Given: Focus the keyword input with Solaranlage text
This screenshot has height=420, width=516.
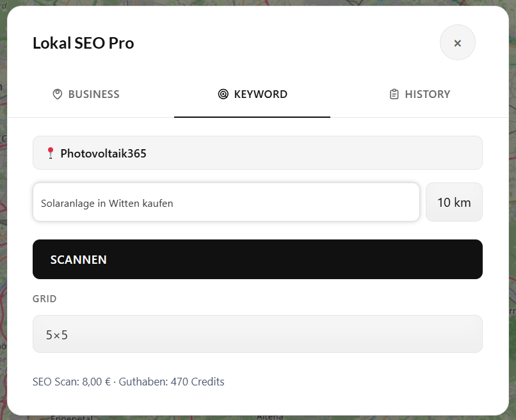Looking at the screenshot, I should click(226, 202).
